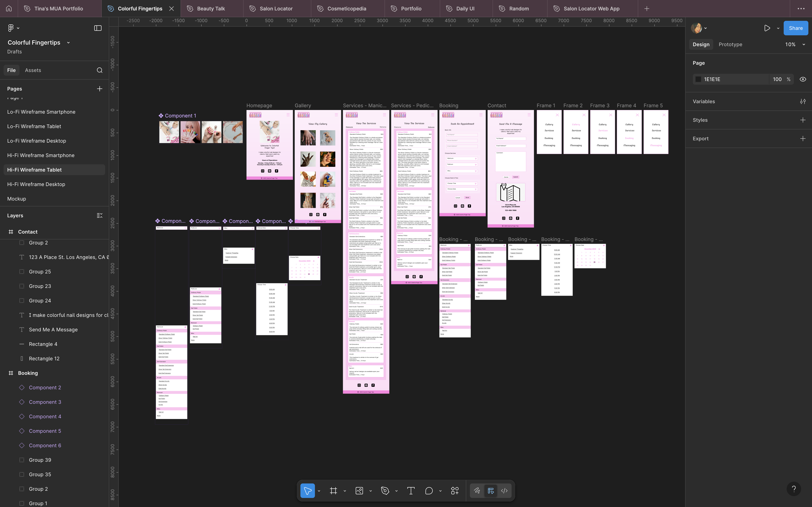Viewport: 812px width, 507px height.
Task: Select the Comment tool
Action: [x=429, y=491]
